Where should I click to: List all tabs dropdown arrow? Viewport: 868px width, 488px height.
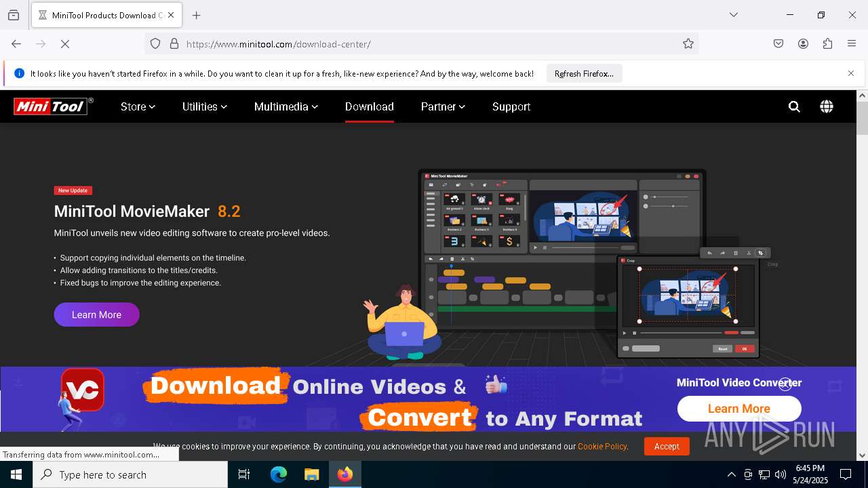point(734,15)
